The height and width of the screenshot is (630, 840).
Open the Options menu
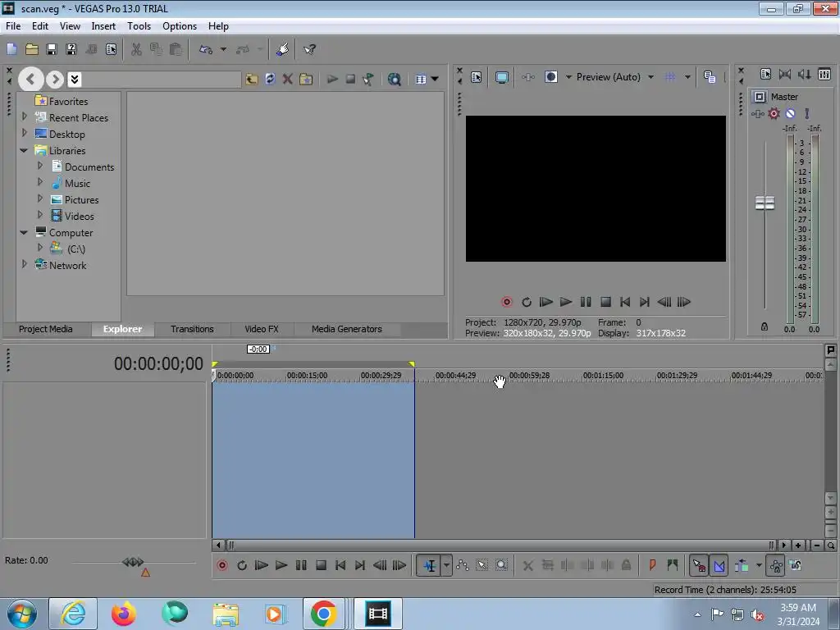tap(180, 25)
